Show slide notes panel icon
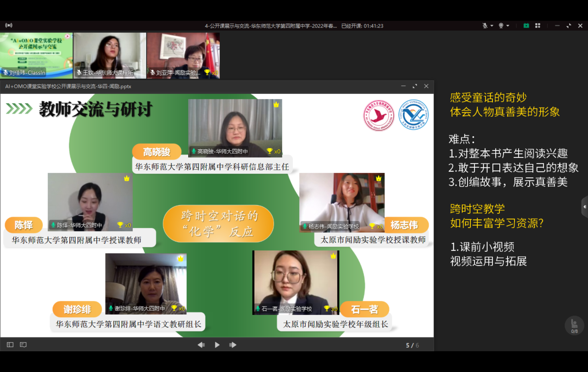Screen dimensions: 588x372 tap(23, 345)
